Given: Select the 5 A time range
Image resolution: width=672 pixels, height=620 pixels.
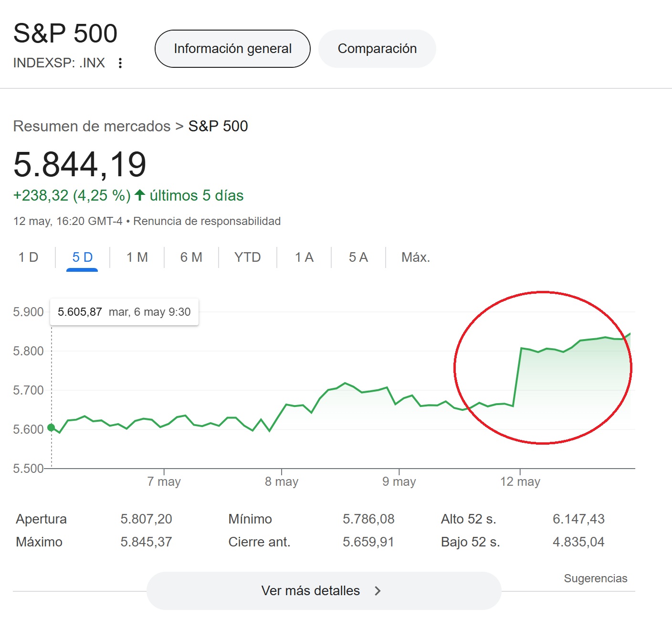Looking at the screenshot, I should [x=358, y=257].
